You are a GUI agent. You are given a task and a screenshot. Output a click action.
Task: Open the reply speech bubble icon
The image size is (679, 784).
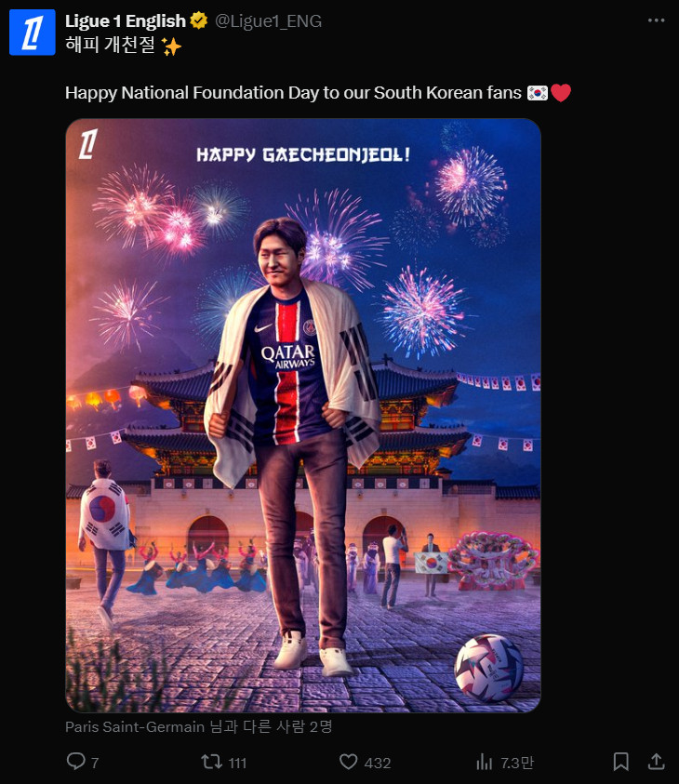point(76,762)
